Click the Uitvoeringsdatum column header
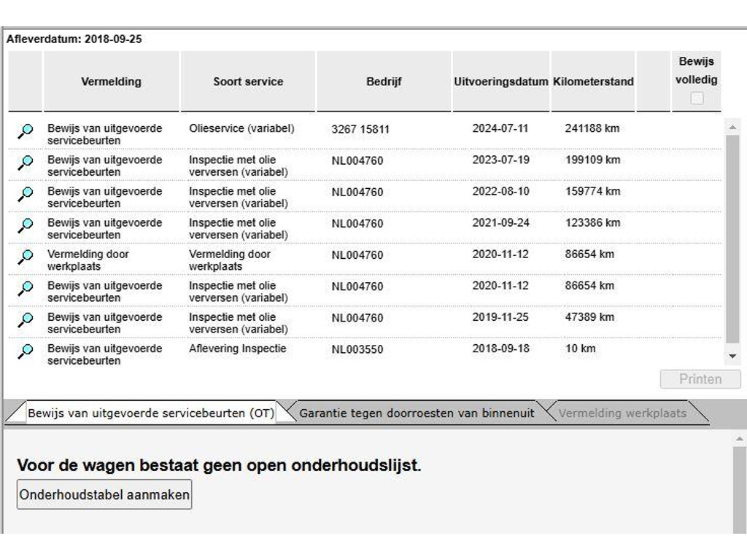The width and height of the screenshot is (747, 560). click(x=500, y=82)
